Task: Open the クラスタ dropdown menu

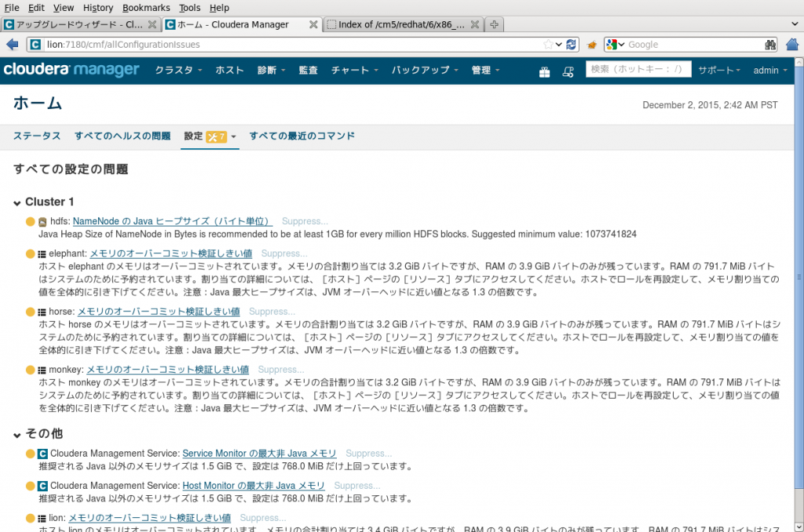Action: pos(178,70)
